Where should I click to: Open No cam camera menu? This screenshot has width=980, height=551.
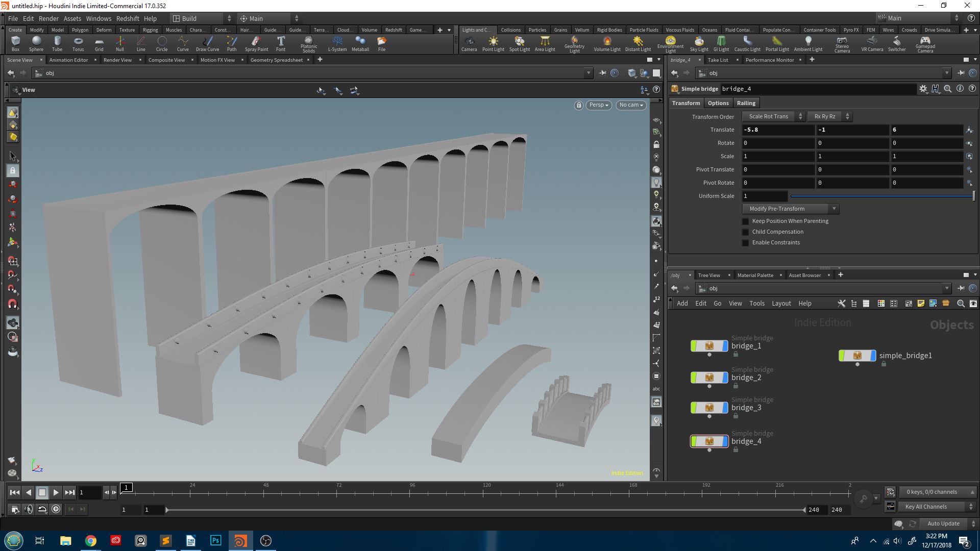(x=631, y=105)
